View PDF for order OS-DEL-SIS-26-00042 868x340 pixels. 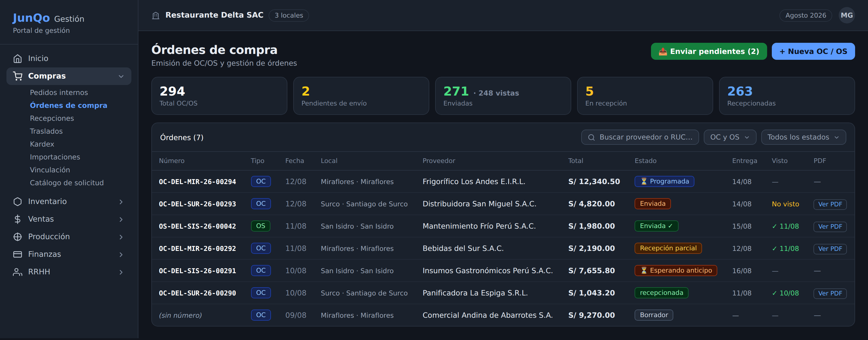(830, 227)
